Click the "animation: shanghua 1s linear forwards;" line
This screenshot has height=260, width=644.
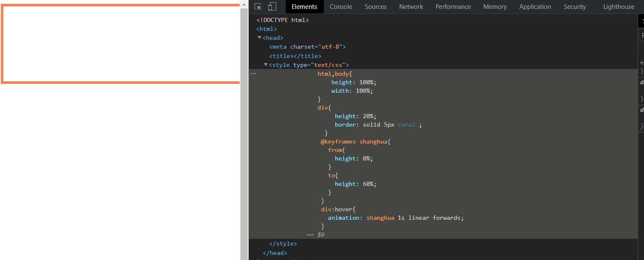click(x=396, y=218)
